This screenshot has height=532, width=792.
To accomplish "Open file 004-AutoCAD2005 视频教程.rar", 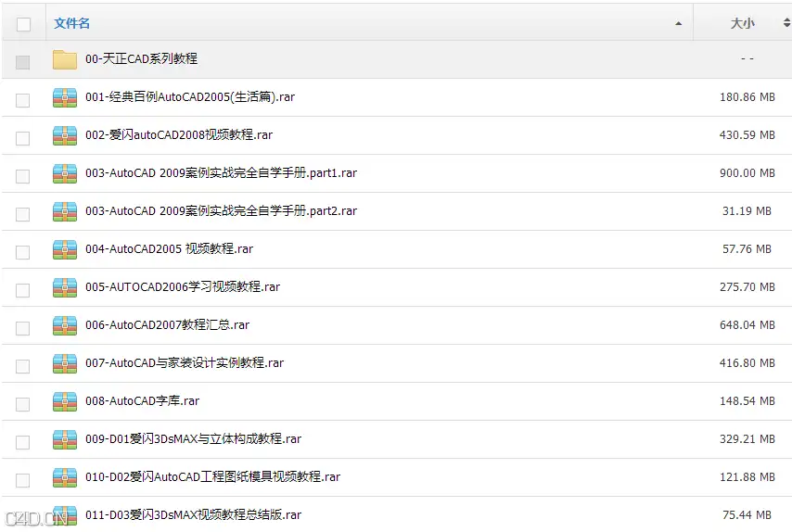I will [169, 248].
